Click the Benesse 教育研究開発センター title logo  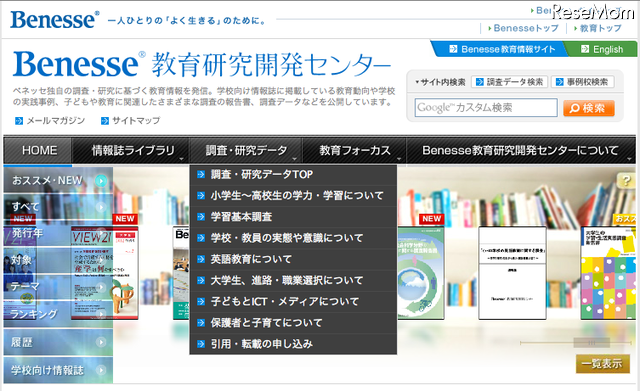click(202, 64)
